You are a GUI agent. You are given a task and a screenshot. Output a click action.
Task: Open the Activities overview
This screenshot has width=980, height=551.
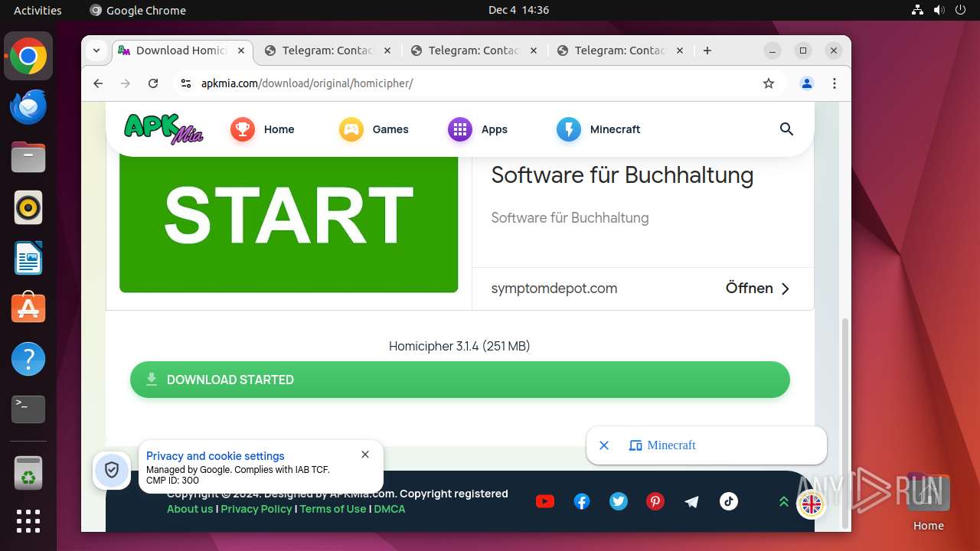[38, 10]
